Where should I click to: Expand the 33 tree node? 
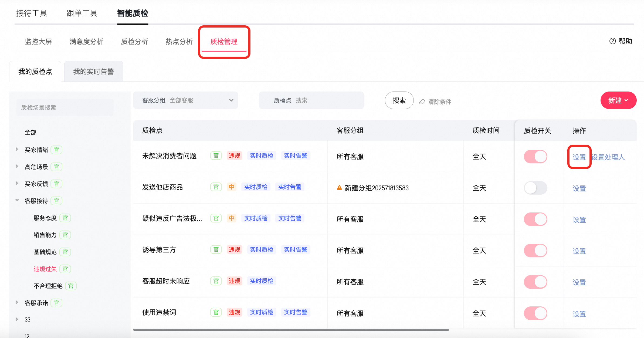(x=17, y=319)
